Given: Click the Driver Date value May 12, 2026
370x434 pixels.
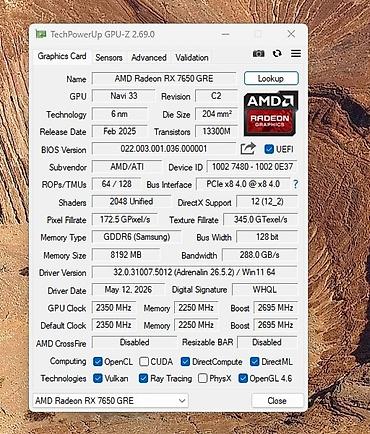Looking at the screenshot, I should pyautogui.click(x=128, y=290).
